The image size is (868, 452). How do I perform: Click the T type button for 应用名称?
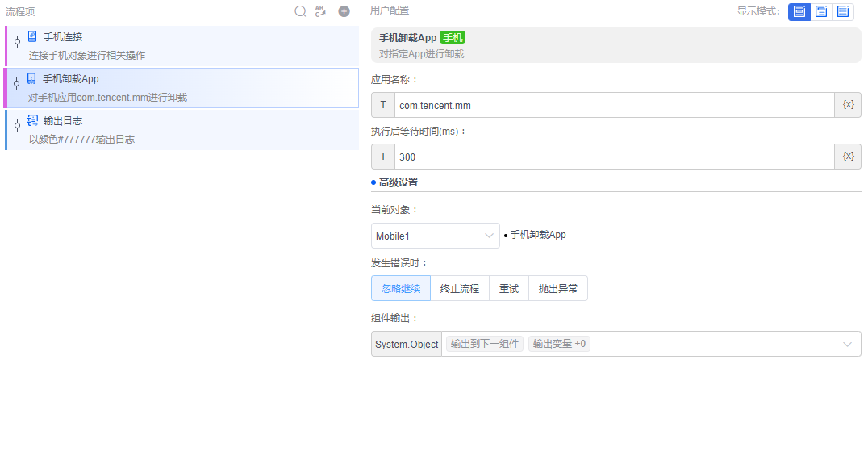point(383,105)
